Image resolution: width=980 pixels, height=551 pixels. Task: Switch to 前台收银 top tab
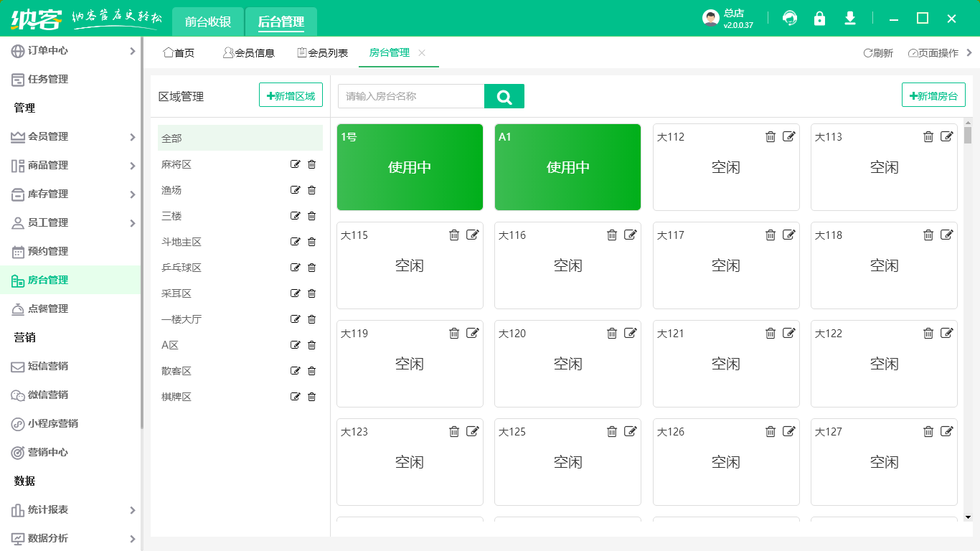point(208,22)
